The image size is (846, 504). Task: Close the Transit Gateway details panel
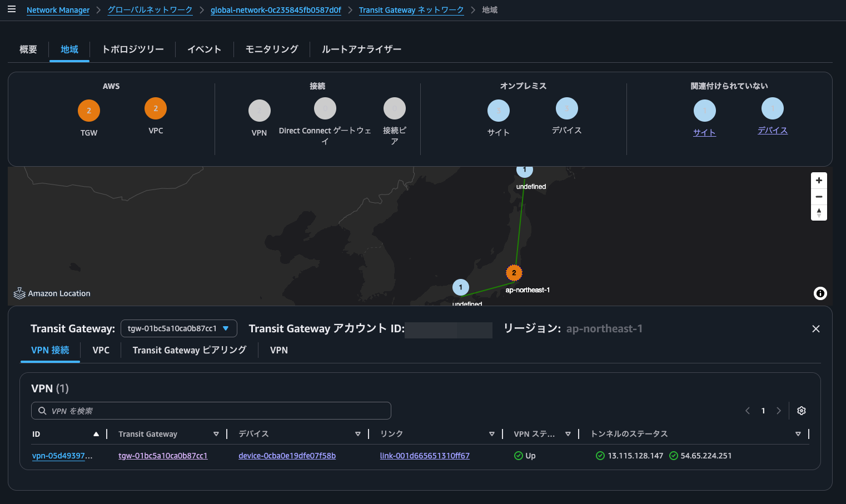pos(816,329)
